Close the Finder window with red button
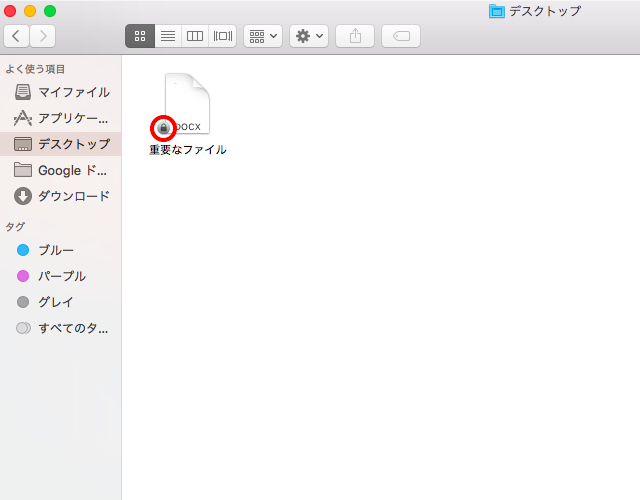The width and height of the screenshot is (640, 500). tap(10, 11)
